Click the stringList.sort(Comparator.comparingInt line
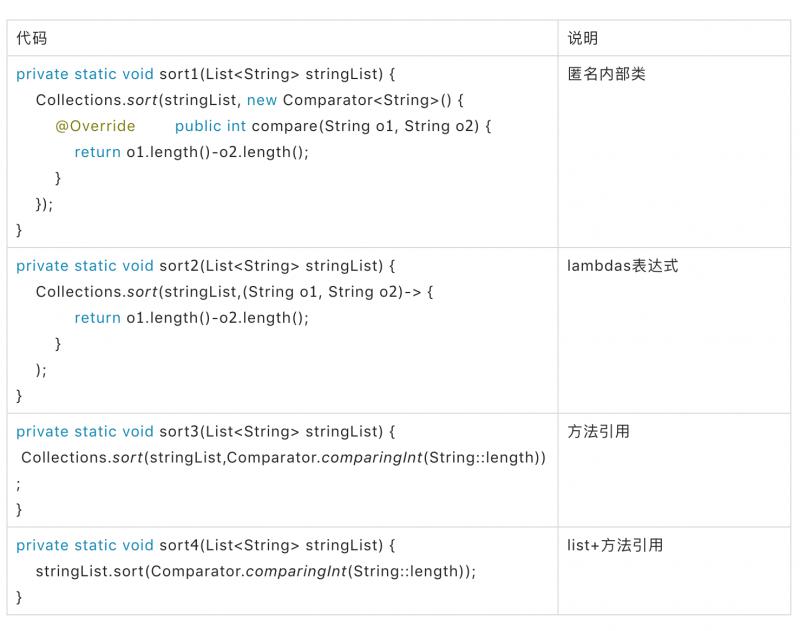Viewport: 800px width, 631px height. [255, 572]
